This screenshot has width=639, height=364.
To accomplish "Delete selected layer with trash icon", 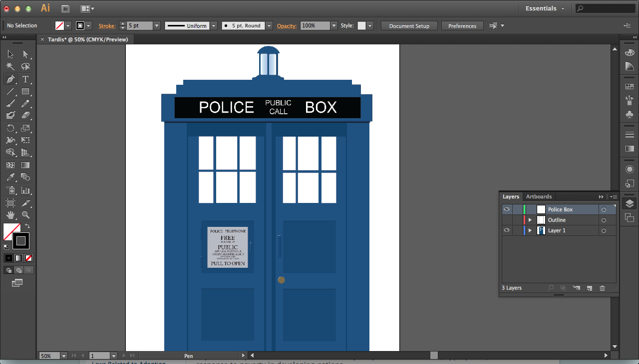I will (x=602, y=288).
